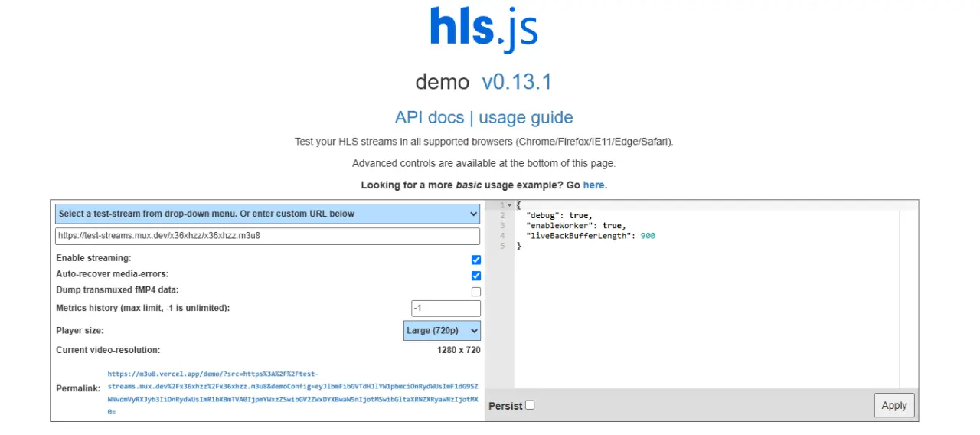Tick the Persist checkbox
Image resolution: width=980 pixels, height=435 pixels.
[530, 405]
